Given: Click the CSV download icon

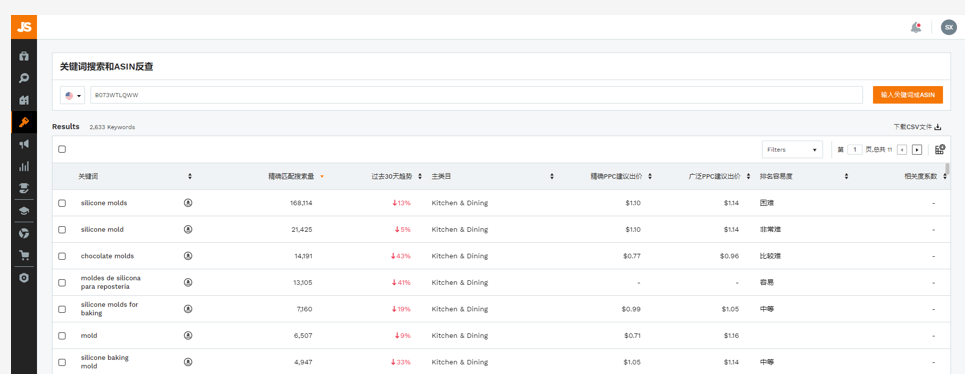Looking at the screenshot, I should click(x=938, y=127).
